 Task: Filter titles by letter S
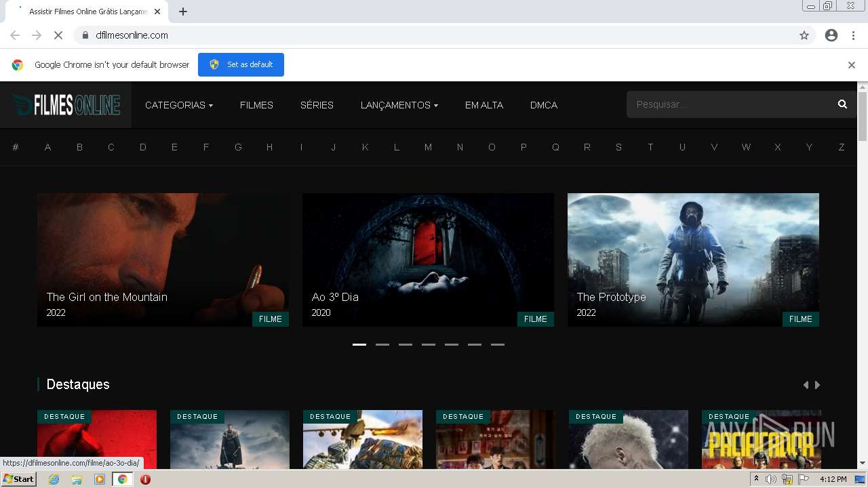point(618,147)
